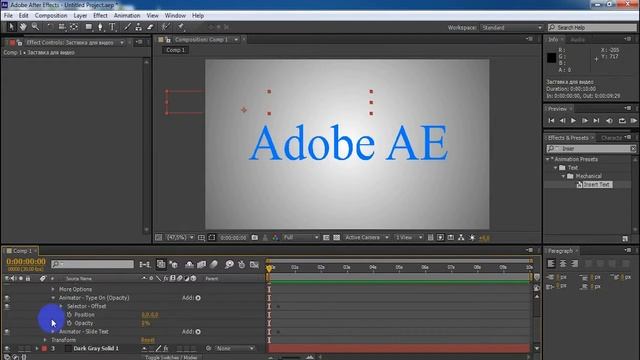Viewport: 640px width, 360px height.
Task: Click the Reset Exposure icon in viewer
Action: (x=472, y=237)
